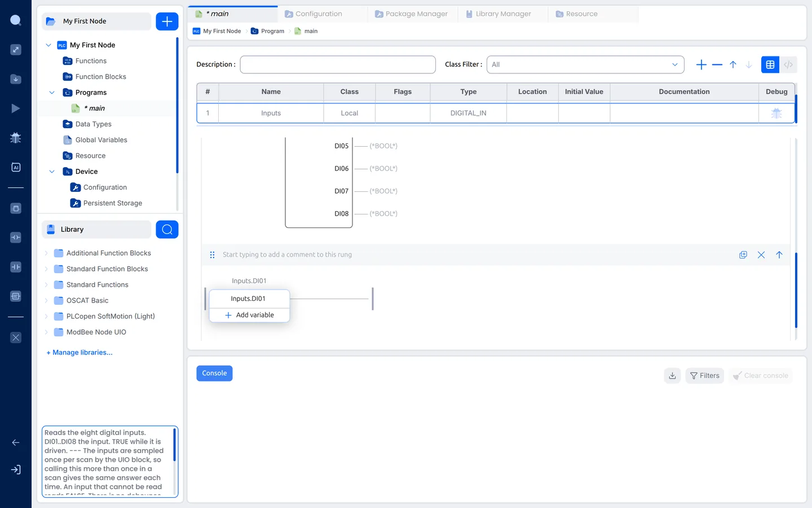Toggle debug bug icon for Inputs row

tap(776, 113)
